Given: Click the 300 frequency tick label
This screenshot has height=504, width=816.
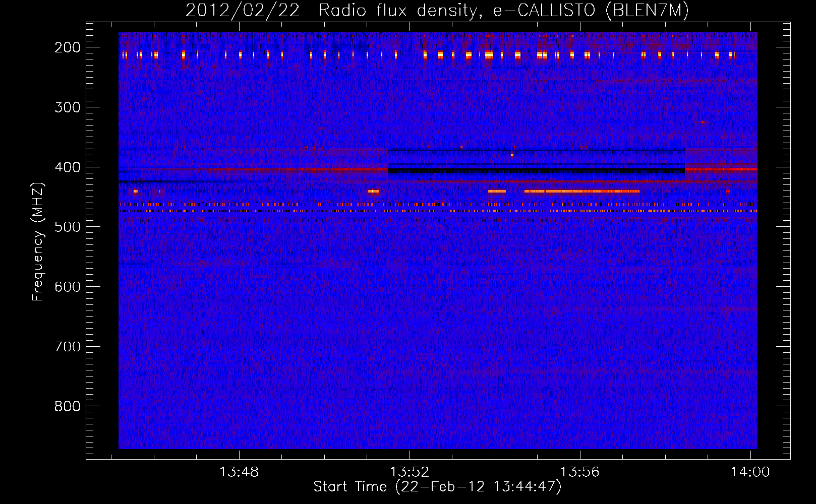Looking at the screenshot, I should click(68, 107).
